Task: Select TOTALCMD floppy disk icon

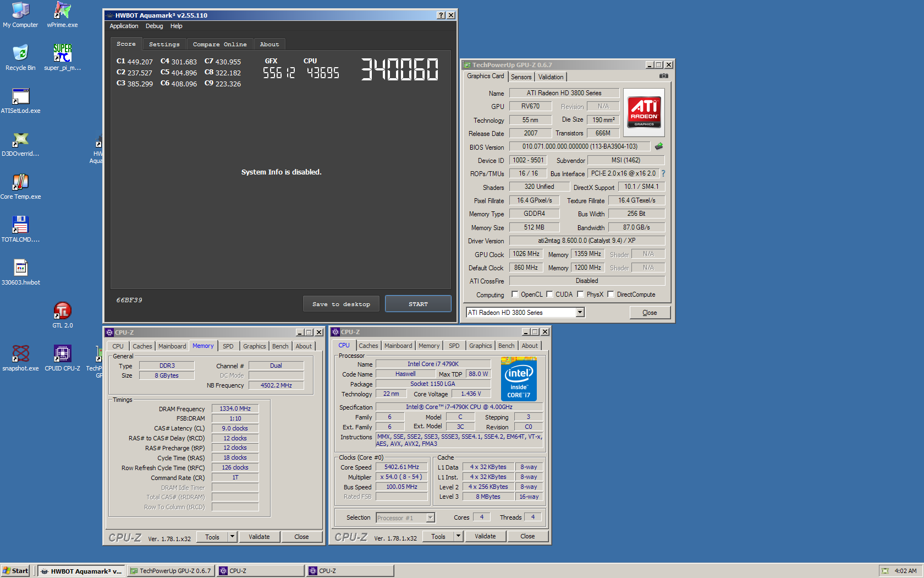Action: coord(20,229)
